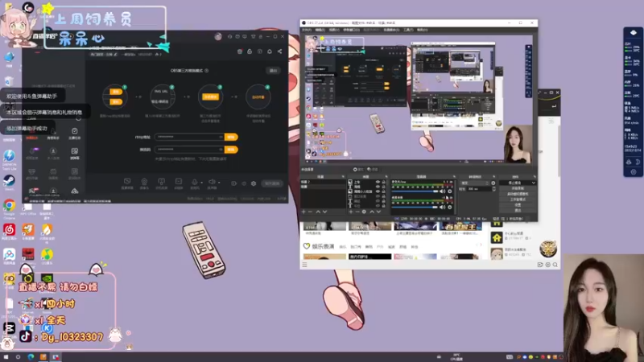The width and height of the screenshot is (644, 362).
Task: Open Settings from OBS controls dock
Action: point(518,205)
